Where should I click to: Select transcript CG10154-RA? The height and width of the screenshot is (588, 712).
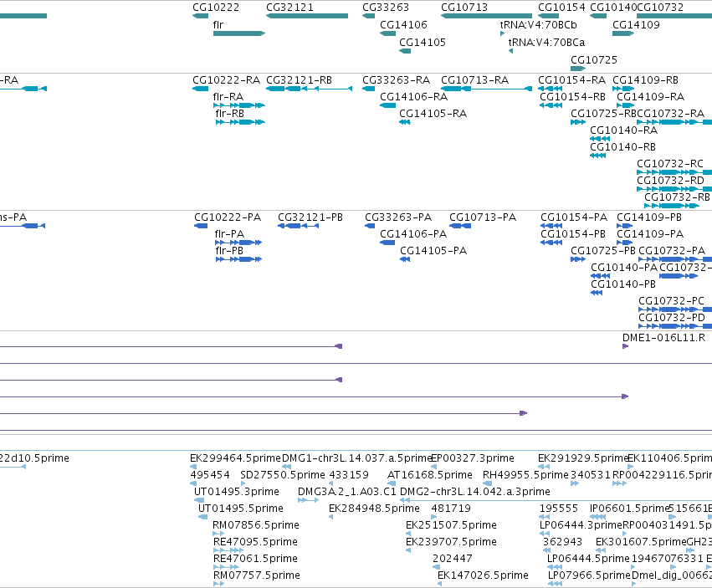coord(551,89)
